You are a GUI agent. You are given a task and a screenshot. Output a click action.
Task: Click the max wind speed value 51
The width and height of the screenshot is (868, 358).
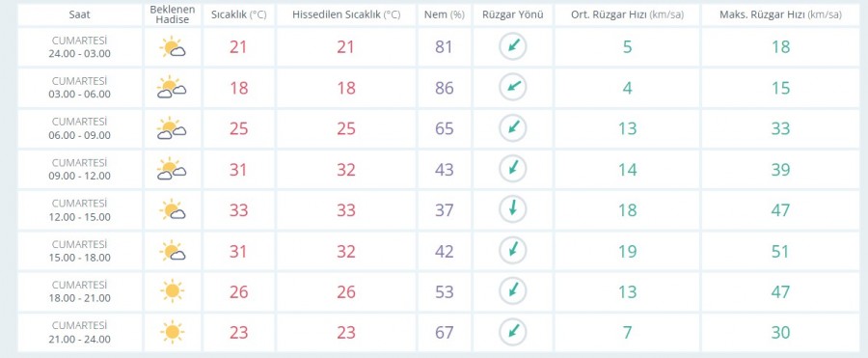[780, 251]
